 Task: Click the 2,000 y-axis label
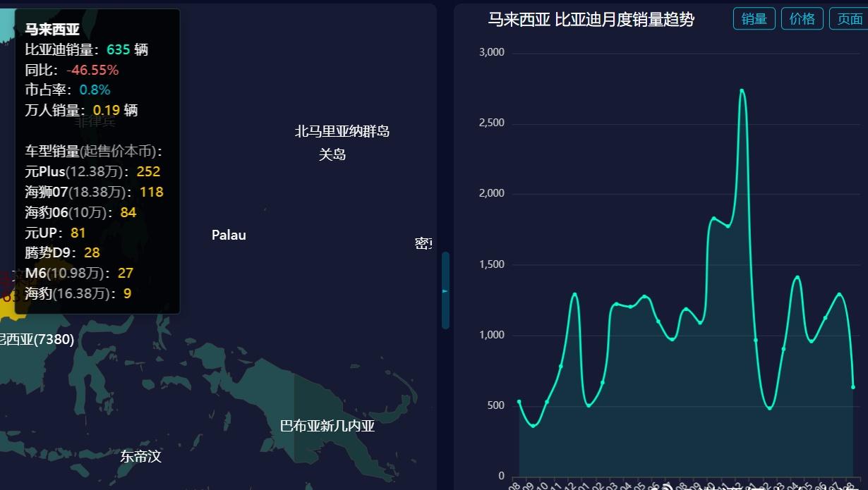point(491,193)
